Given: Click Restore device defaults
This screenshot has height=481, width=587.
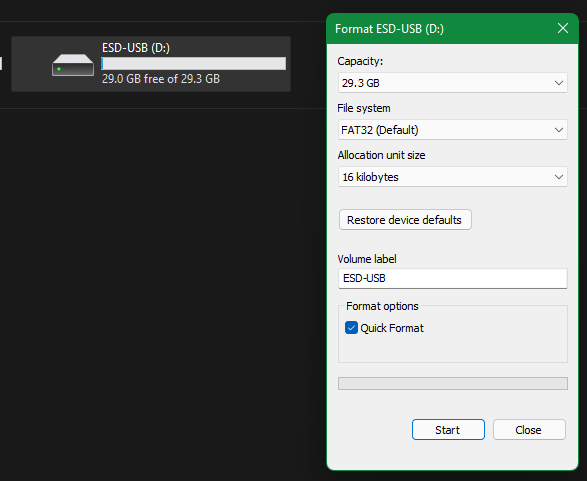Looking at the screenshot, I should [x=405, y=220].
